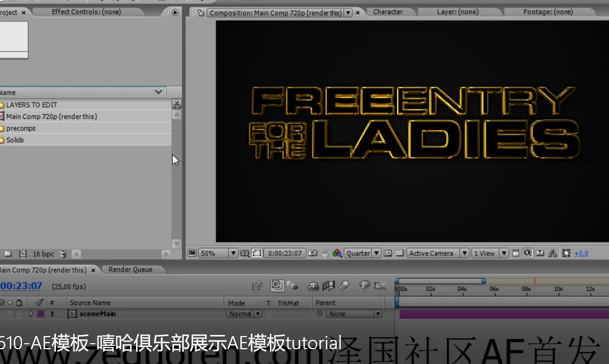Screen dimensions: 609x364
Task: Click project horizontal scroll left arrow
Action: [x=76, y=254]
